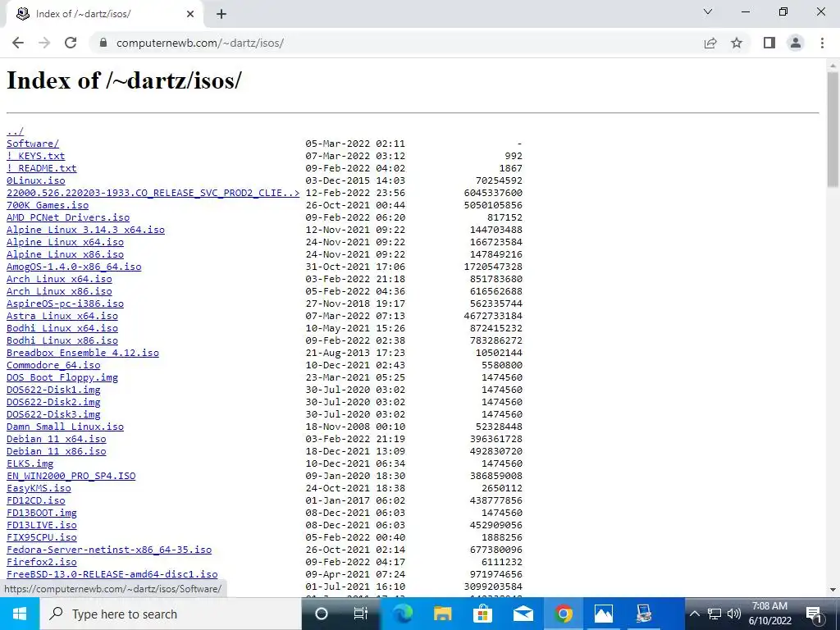Download 700K_Games.iso
Screen dimensions: 840x630
47,205
